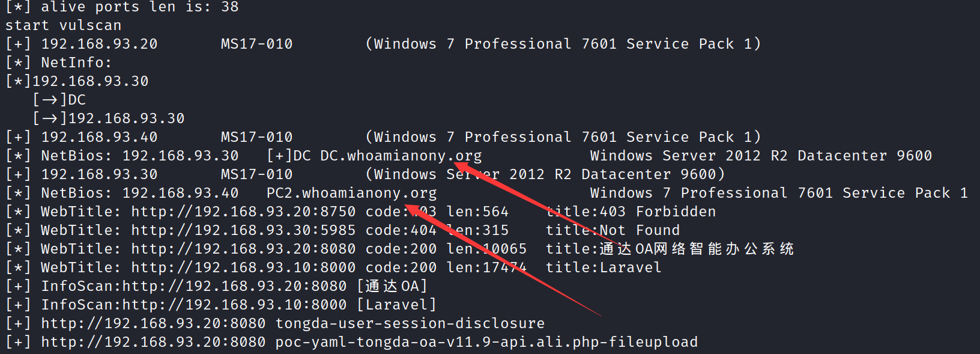The height and width of the screenshot is (354, 980).
Task: Click the DC.whoamianony.org hostname text
Action: (401, 156)
